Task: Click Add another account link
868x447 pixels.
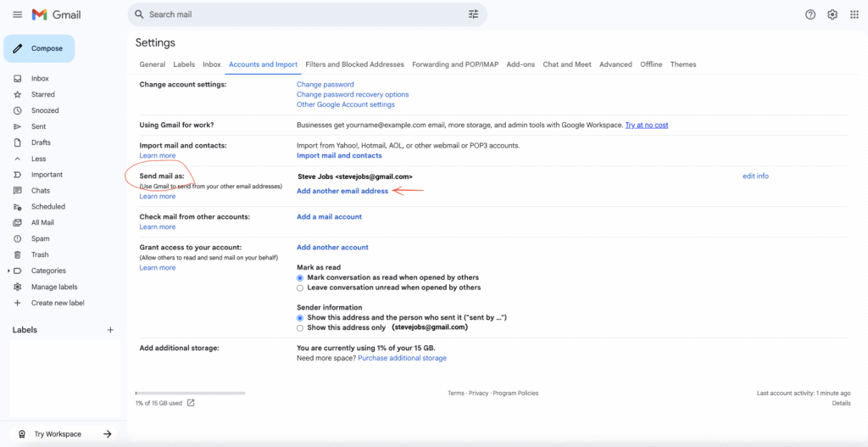Action: tap(332, 248)
